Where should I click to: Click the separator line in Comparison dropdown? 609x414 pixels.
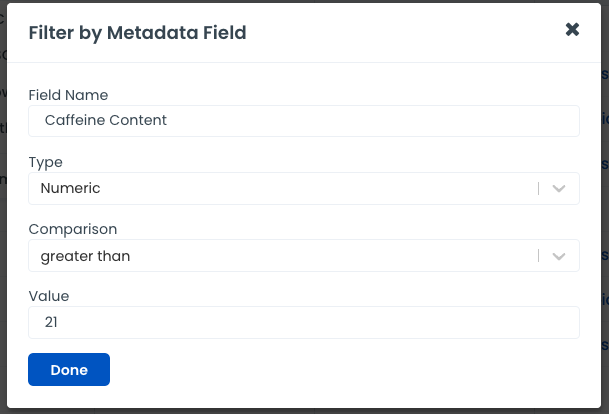point(539,256)
